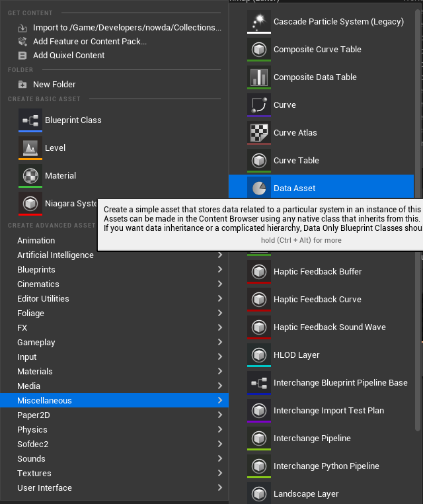Click the Material asset icon
This screenshot has width=423, height=504.
(x=30, y=176)
